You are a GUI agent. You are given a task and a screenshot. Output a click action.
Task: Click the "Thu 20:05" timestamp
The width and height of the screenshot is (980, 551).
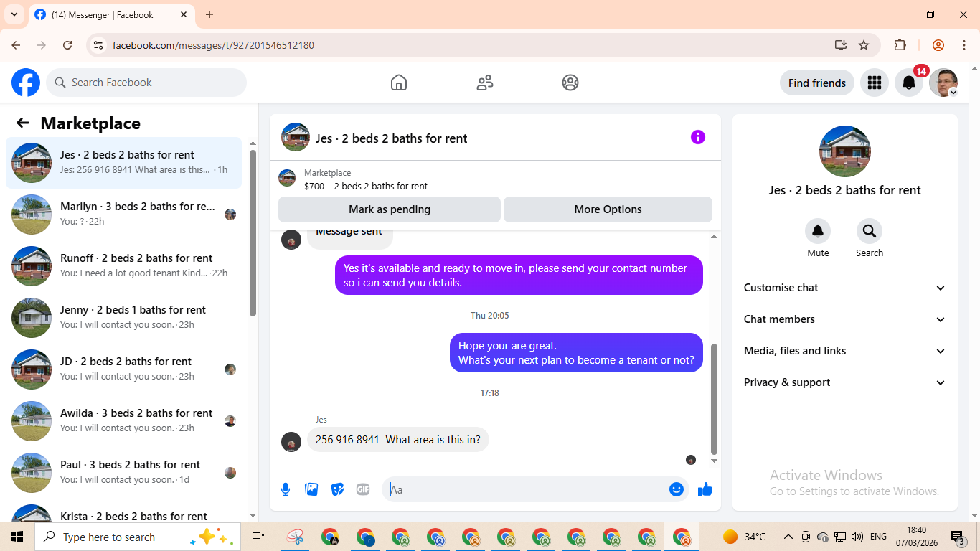[490, 316]
